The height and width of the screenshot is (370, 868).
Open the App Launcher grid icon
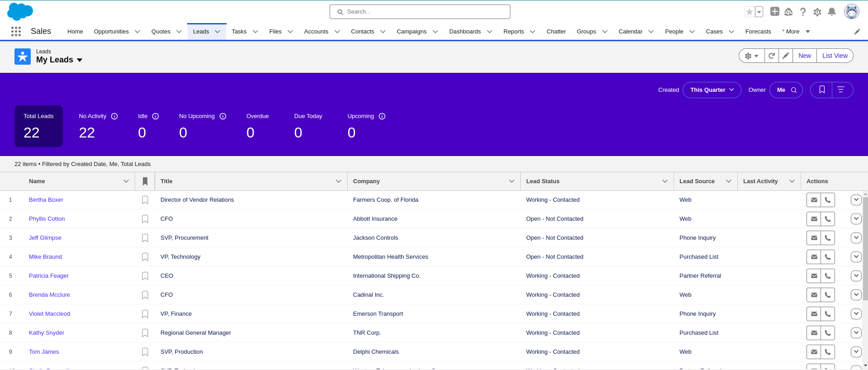[x=16, y=31]
